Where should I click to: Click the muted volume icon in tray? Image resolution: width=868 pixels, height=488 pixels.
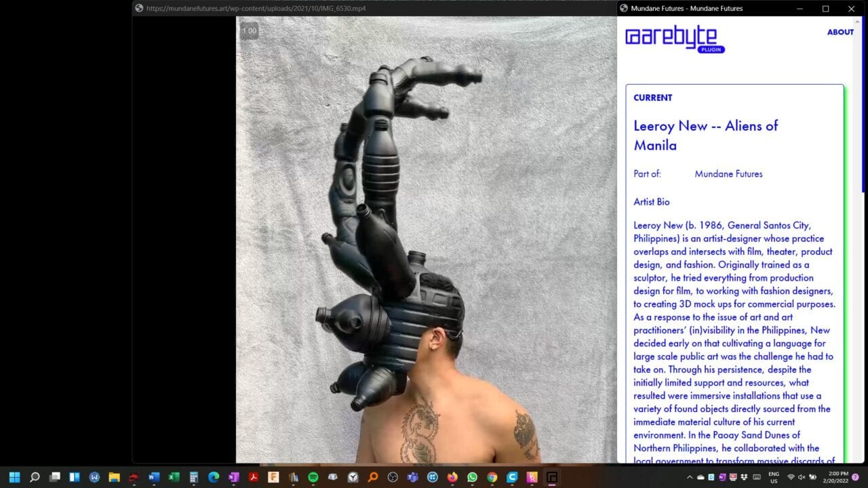pos(802,477)
